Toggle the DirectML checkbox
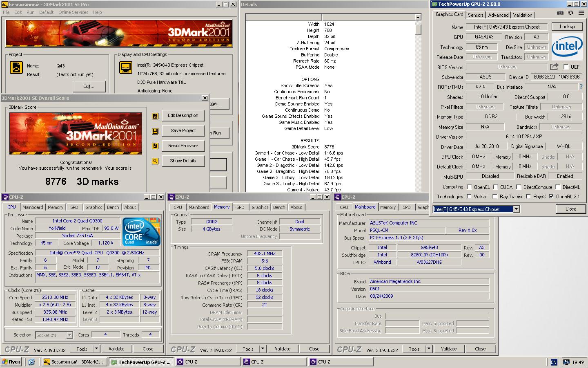This screenshot has height=368, width=588. (x=557, y=187)
